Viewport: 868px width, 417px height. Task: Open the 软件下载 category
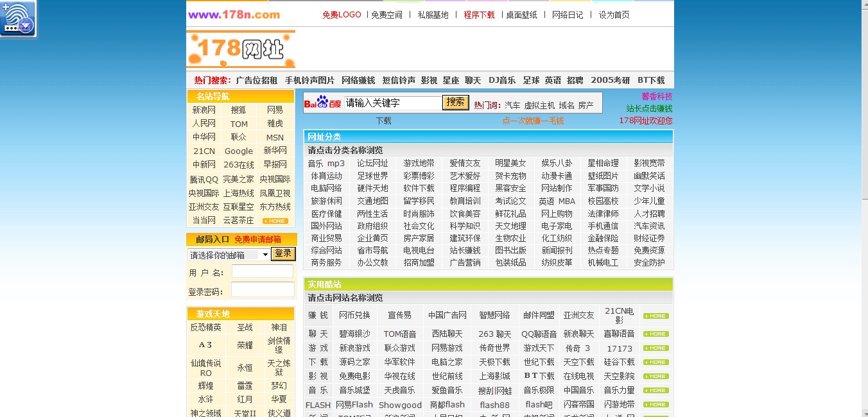419,189
